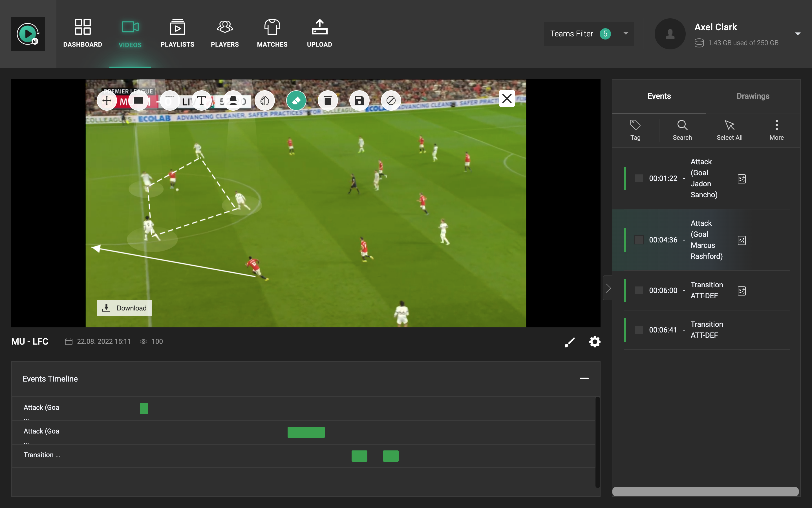
Task: Select the spotlight drawing tool
Action: (x=233, y=100)
